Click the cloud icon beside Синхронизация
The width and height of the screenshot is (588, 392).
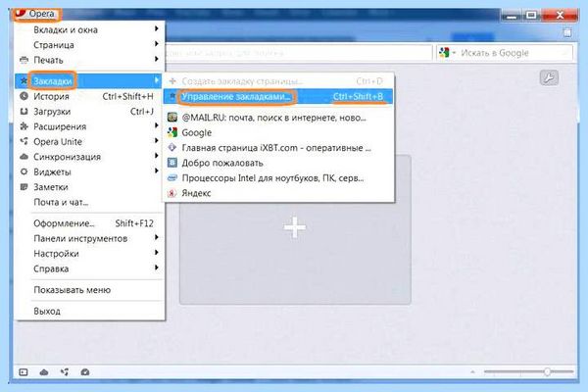pos(24,157)
